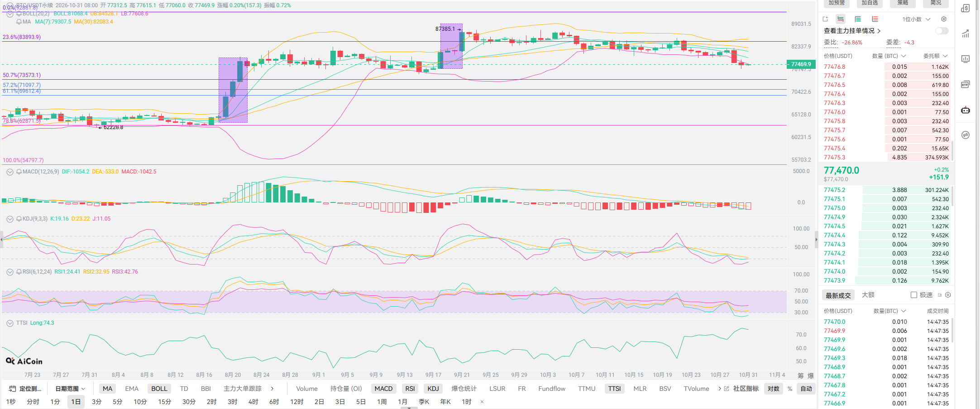This screenshot has width=980, height=409.
Task: Open the currency document icon in right sidebar
Action: [x=965, y=8]
